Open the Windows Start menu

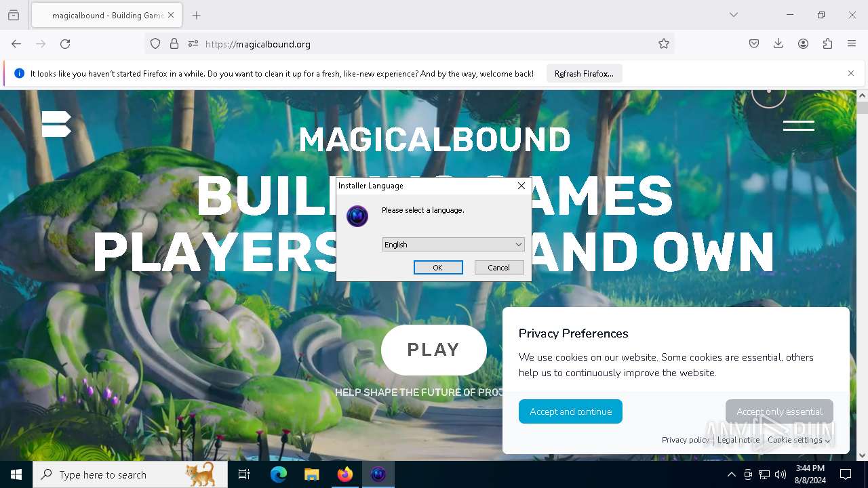(16, 474)
